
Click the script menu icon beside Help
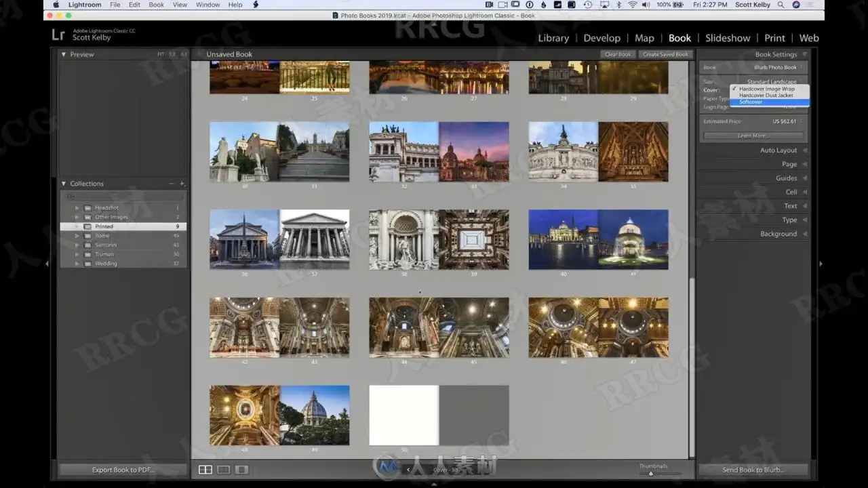pyautogui.click(x=256, y=5)
